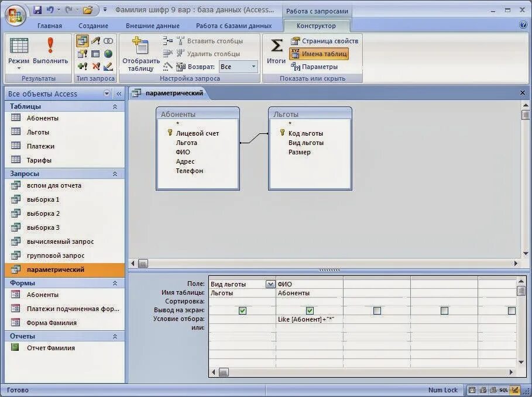Open the Access help question icon

523,25
